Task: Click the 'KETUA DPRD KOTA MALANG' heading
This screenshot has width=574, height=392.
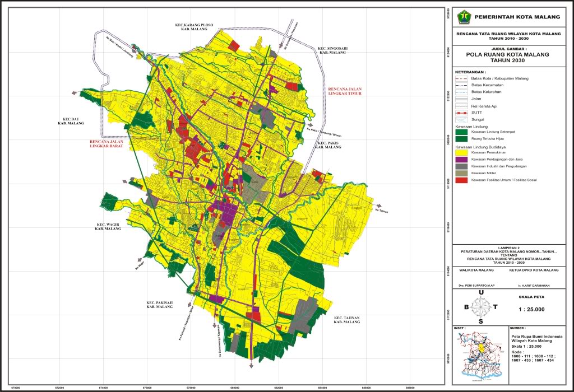Action: [x=534, y=270]
